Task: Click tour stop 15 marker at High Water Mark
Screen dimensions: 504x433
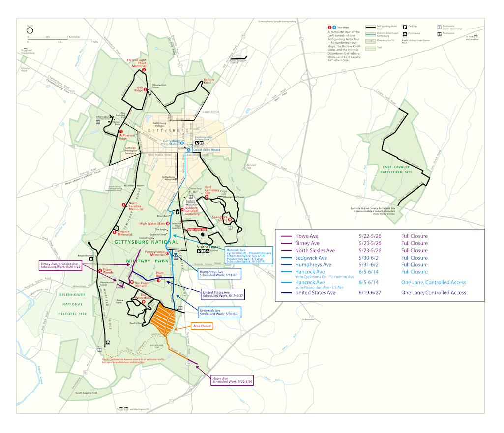Action: tap(168, 223)
